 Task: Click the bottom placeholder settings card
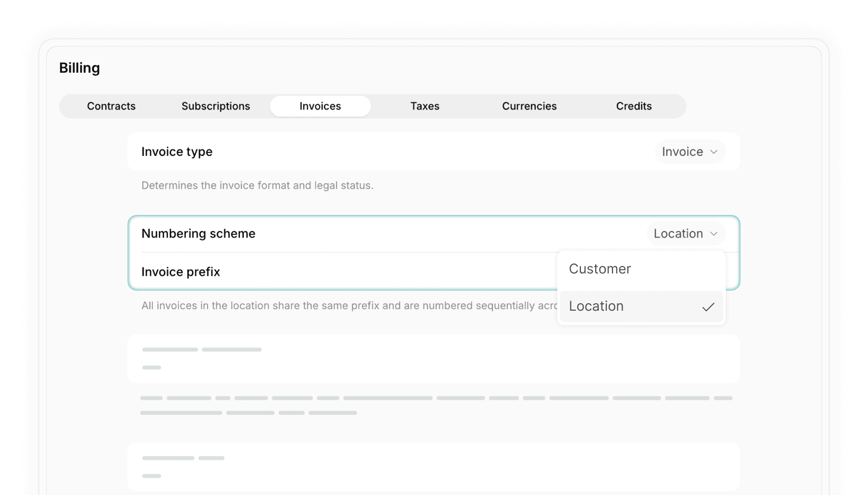tap(433, 467)
